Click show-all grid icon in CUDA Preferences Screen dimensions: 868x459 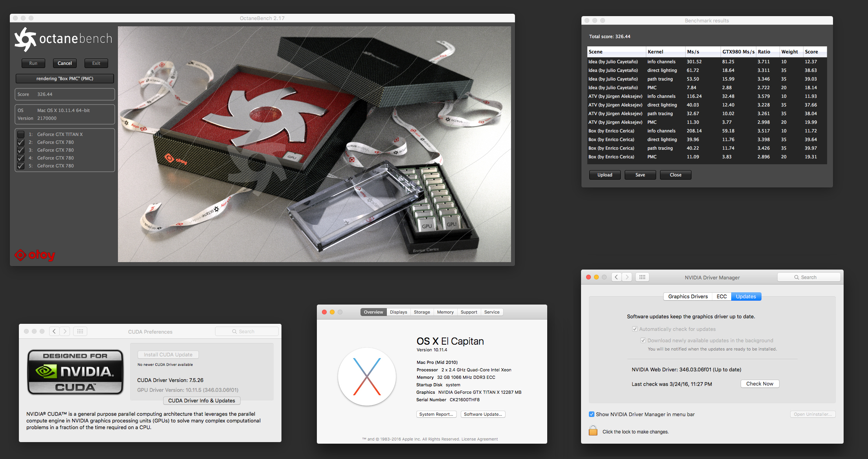pos(80,331)
